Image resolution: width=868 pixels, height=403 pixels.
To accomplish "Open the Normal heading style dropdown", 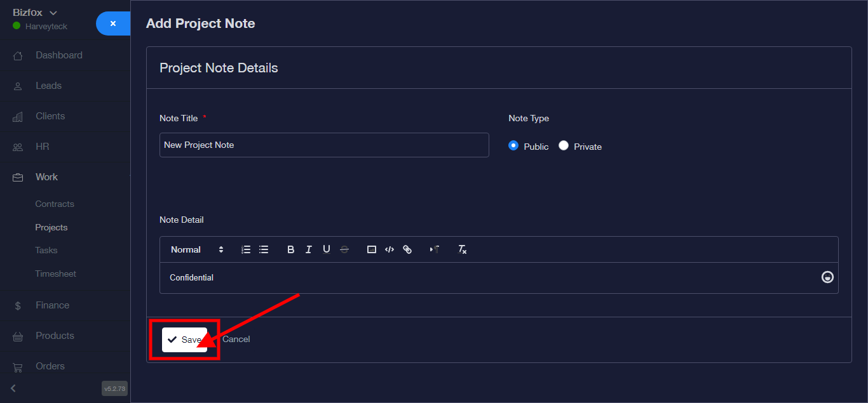I will coord(197,249).
